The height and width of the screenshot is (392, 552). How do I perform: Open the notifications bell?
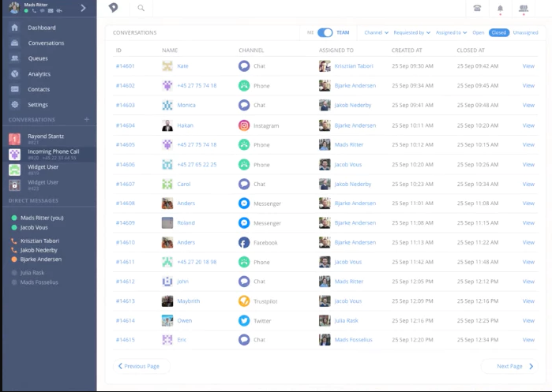499,9
